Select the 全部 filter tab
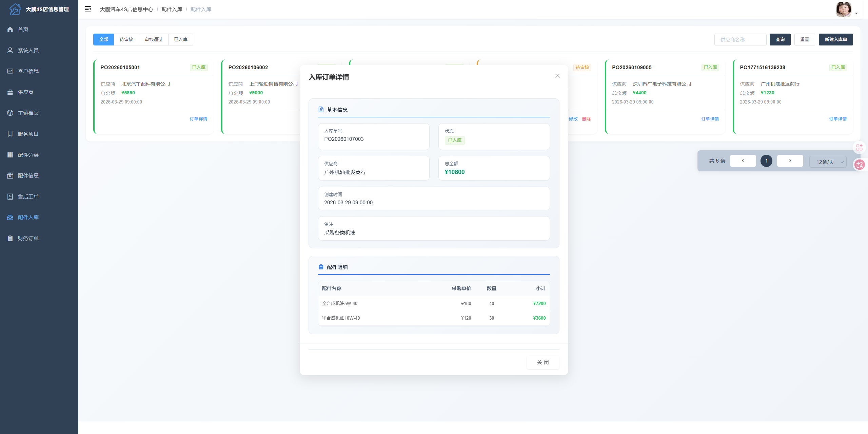The image size is (868, 434). (x=103, y=40)
